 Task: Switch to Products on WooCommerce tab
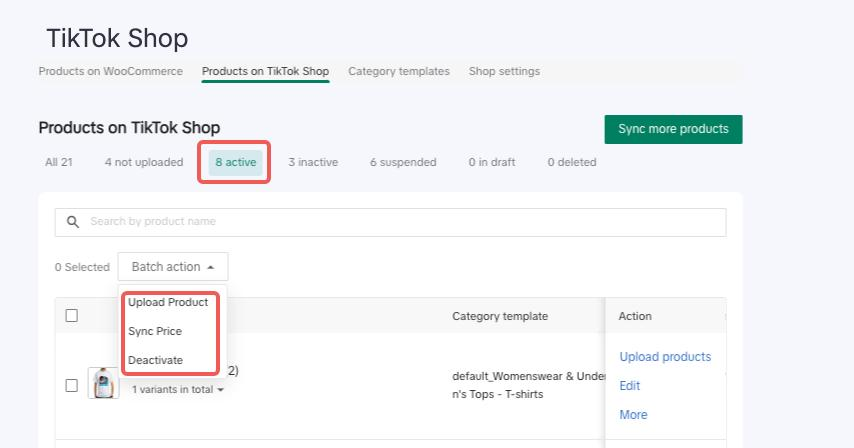[x=110, y=72]
